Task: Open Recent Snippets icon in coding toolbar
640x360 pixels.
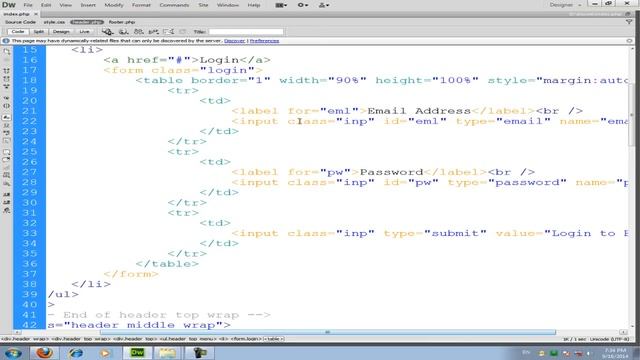Action: tap(7, 175)
